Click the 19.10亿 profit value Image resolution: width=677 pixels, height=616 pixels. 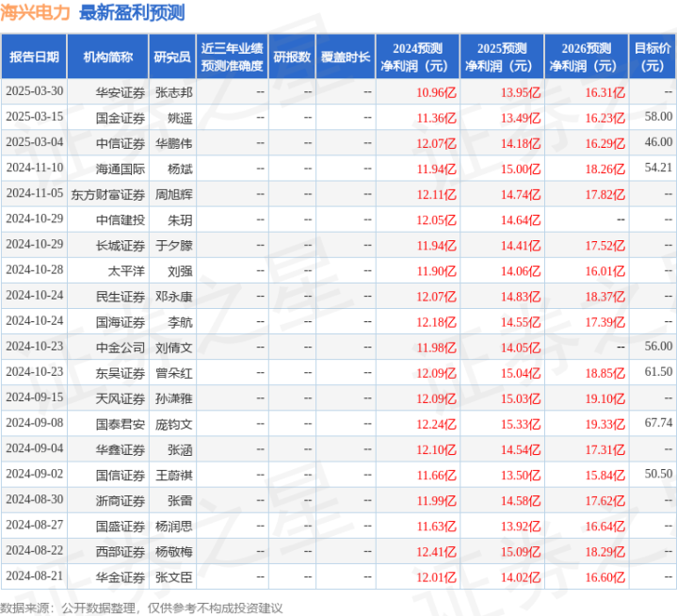[x=604, y=398]
